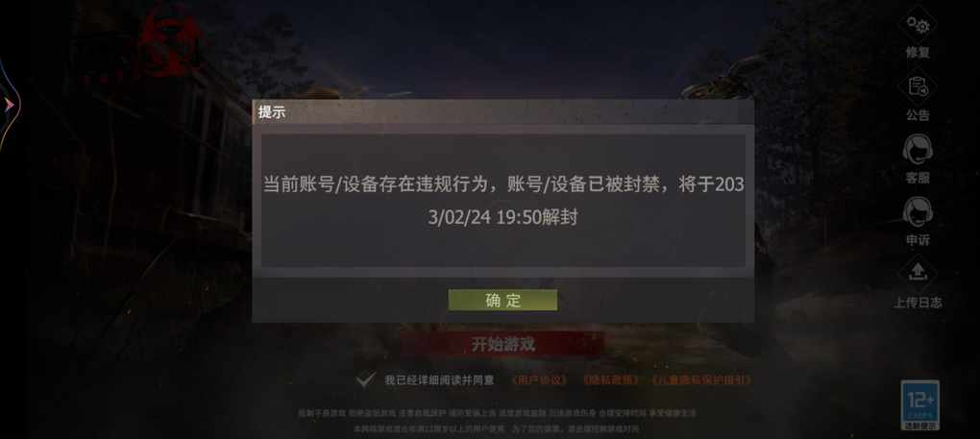
Task: Click the 上传日志 text label
Action: 918,303
